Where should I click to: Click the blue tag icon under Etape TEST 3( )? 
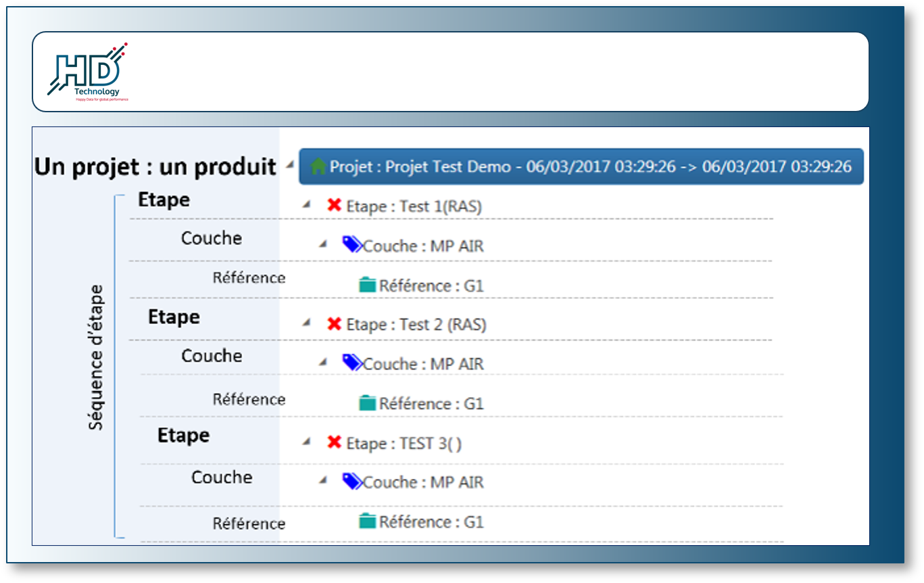[x=352, y=481]
